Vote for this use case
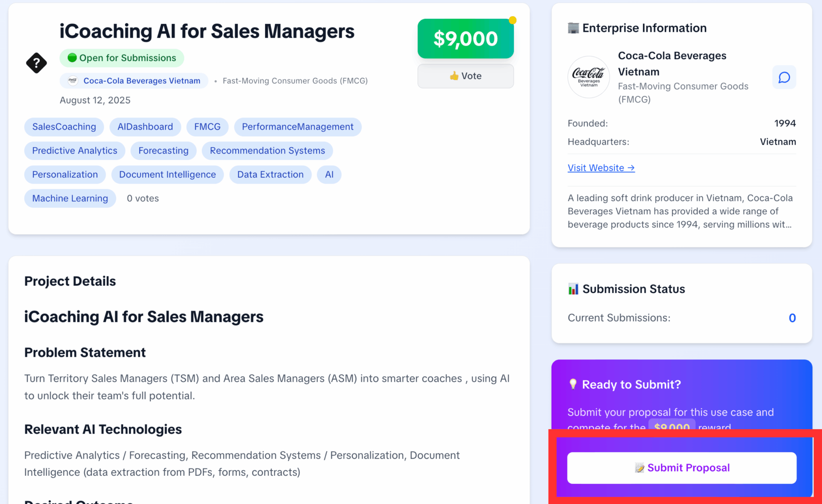The height and width of the screenshot is (504, 822). 465,76
